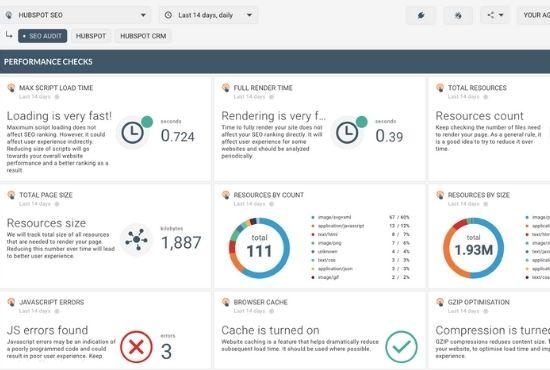Click the network nodes icon in Total Page Size card
Image resolution: width=550 pixels, height=370 pixels.
(x=136, y=240)
